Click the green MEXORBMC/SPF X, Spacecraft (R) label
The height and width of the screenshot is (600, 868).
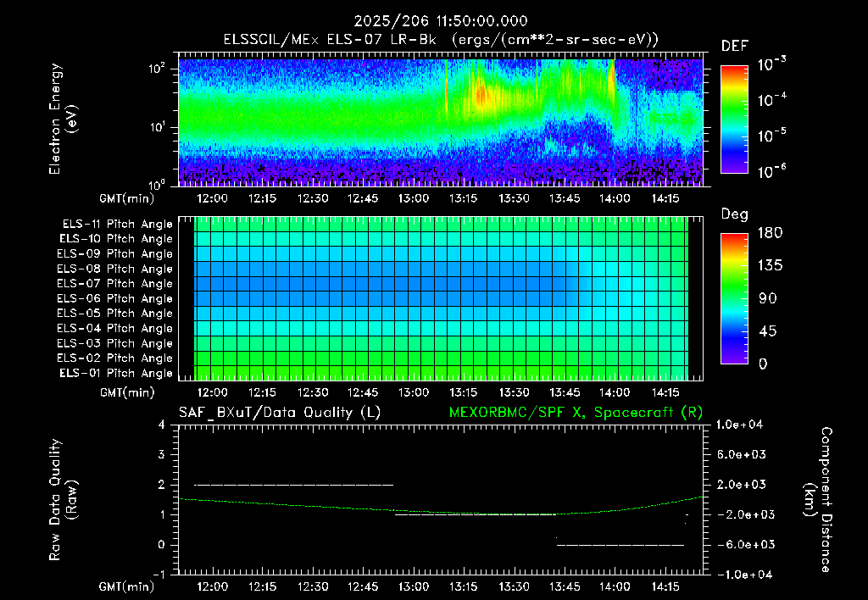576,413
